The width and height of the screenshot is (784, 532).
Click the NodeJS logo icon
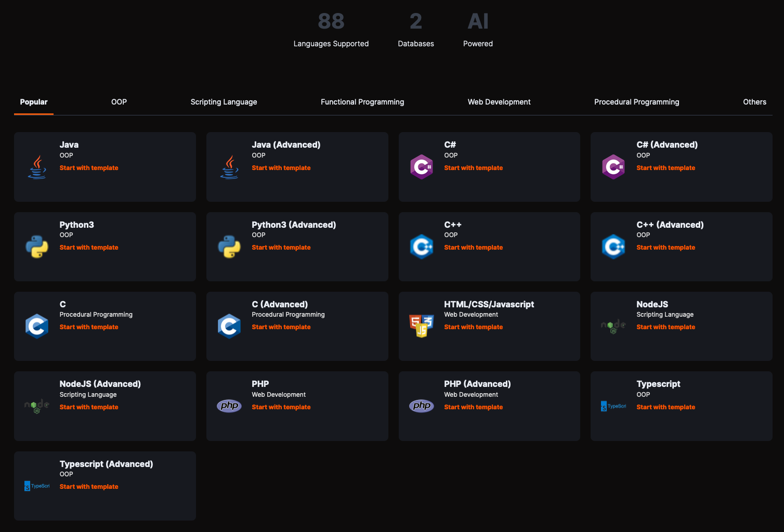(613, 326)
